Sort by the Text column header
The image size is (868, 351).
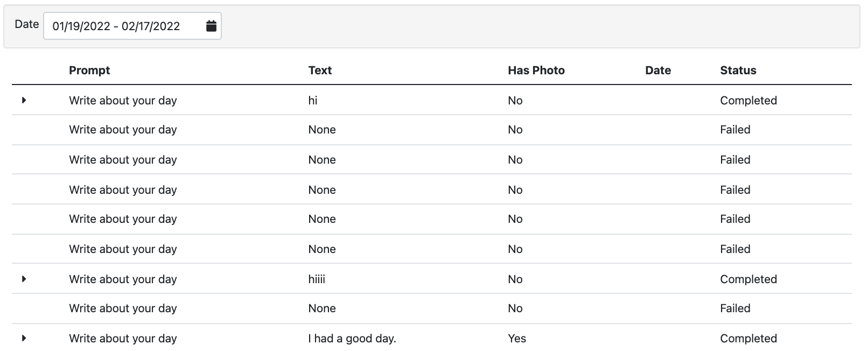click(320, 70)
